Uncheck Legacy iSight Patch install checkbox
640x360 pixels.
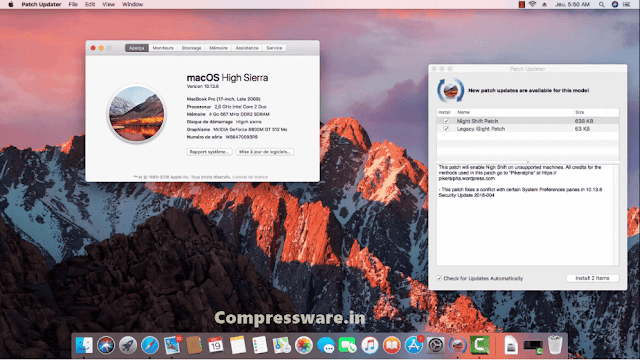point(446,129)
